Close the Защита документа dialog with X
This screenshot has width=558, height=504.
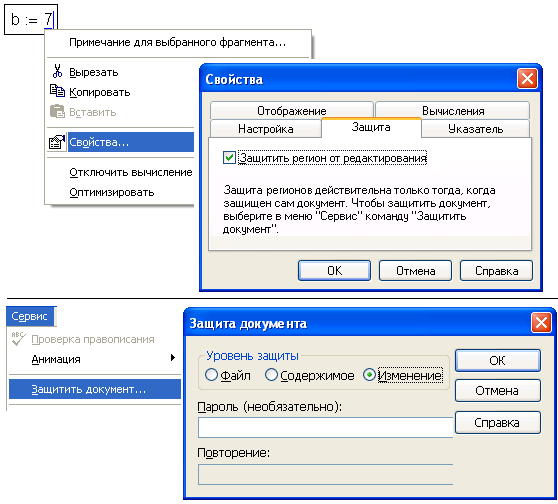tap(541, 323)
